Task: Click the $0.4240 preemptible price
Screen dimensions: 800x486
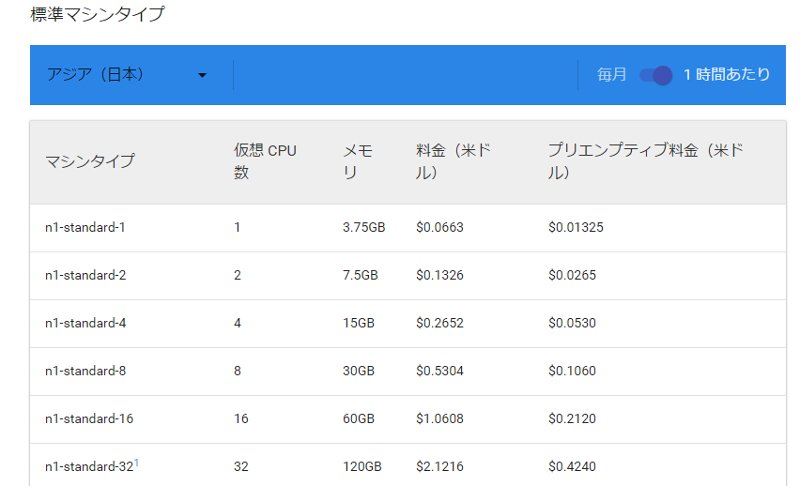Action: click(572, 467)
